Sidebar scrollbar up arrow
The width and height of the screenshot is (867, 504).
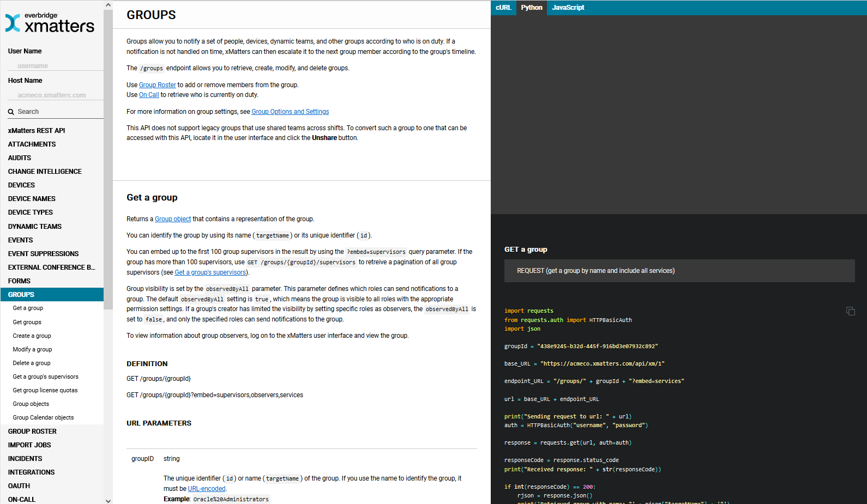click(108, 4)
